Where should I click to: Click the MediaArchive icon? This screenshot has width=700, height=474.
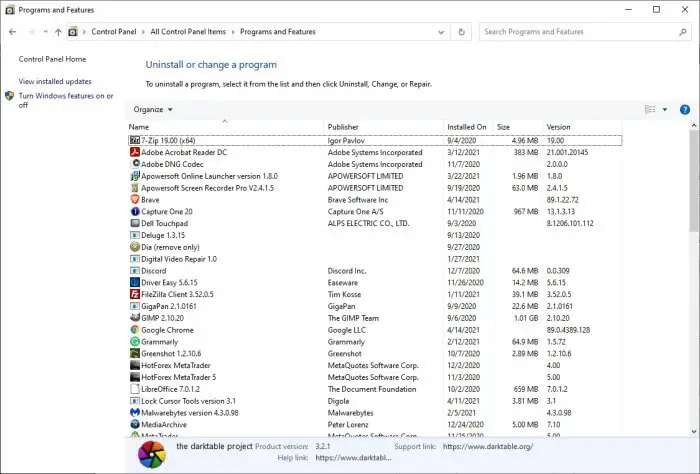tap(135, 424)
